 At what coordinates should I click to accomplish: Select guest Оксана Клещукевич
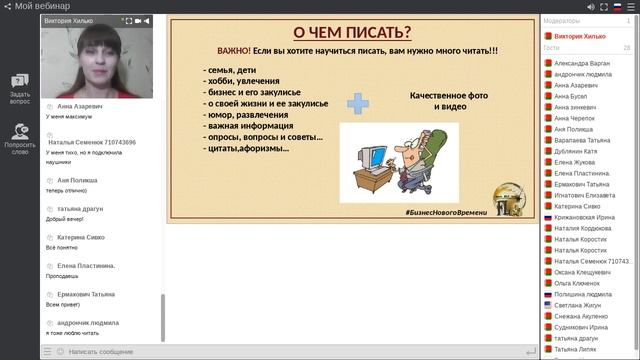[x=582, y=272]
